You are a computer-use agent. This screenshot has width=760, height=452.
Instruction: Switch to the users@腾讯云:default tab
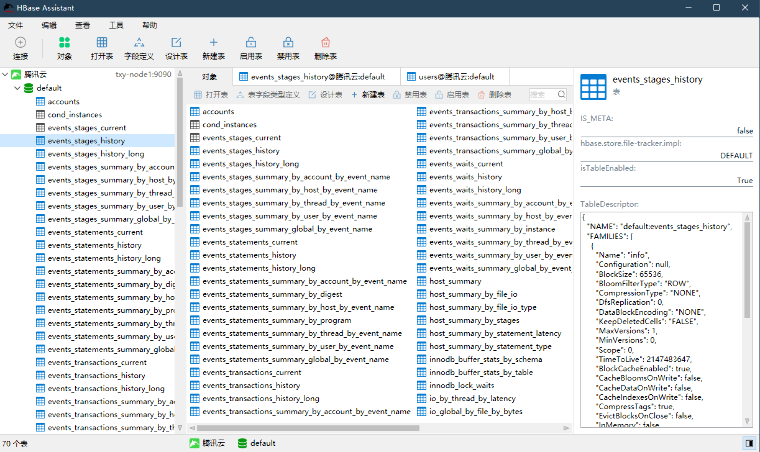coord(455,77)
